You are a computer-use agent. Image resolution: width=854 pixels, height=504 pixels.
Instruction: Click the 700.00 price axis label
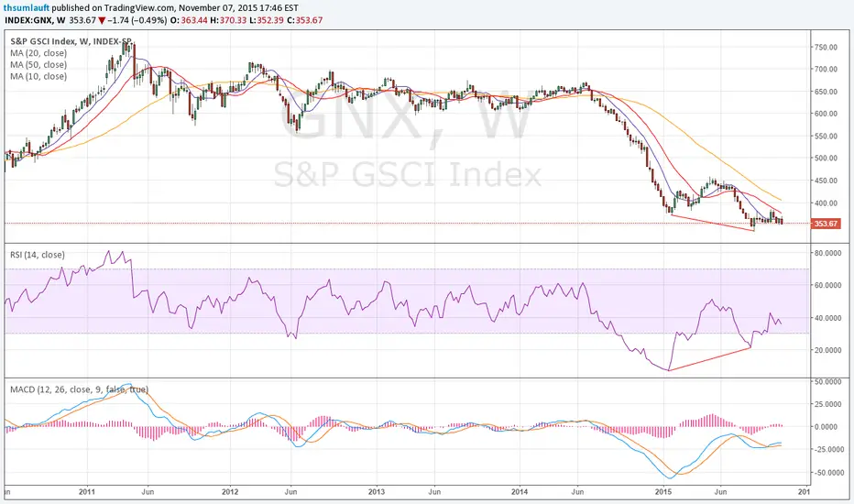[826, 70]
